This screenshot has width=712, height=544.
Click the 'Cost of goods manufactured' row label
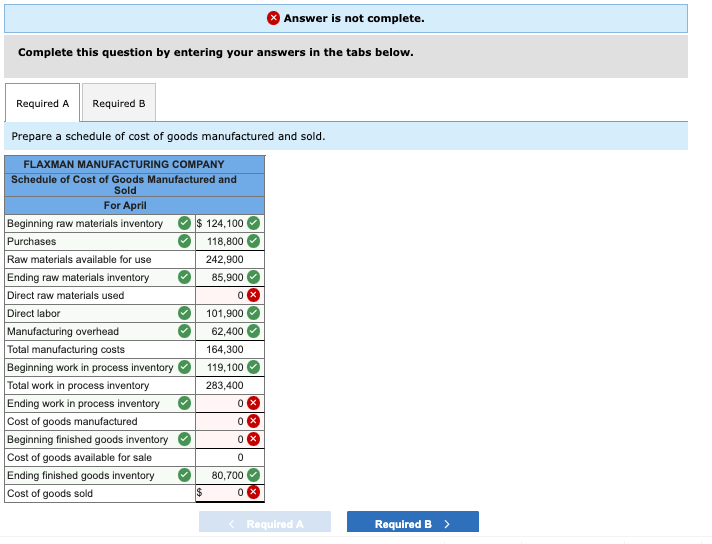tap(72, 421)
